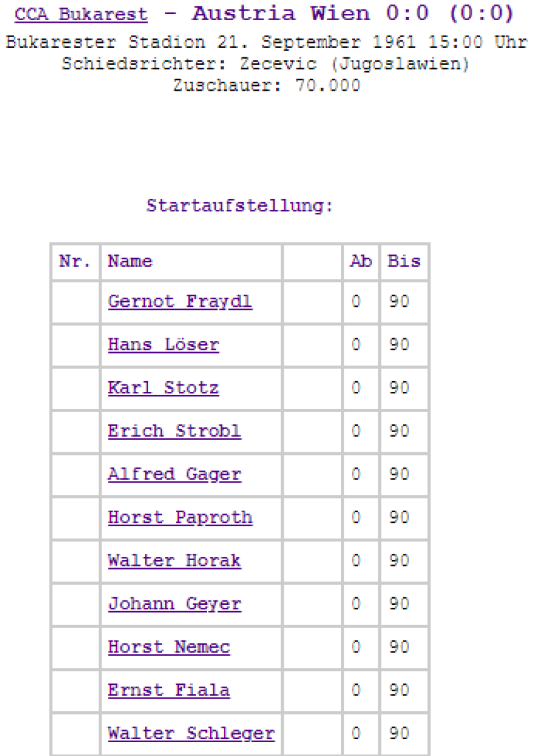Screen dimensions: 534x756
Task: Open the CCA Bukarest team link
Action: [81, 14]
